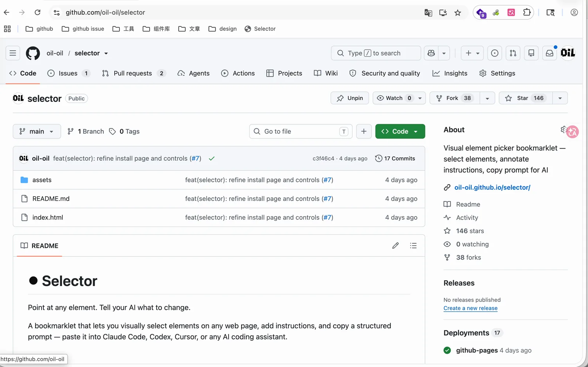View the 1 Branch list
The image size is (588, 367).
pos(86,131)
